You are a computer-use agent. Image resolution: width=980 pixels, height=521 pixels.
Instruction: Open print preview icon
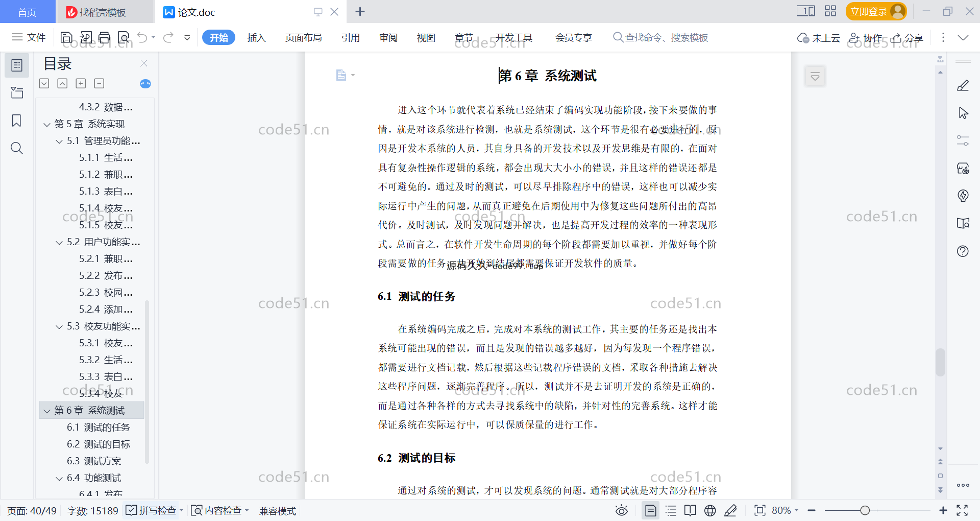pyautogui.click(x=124, y=37)
